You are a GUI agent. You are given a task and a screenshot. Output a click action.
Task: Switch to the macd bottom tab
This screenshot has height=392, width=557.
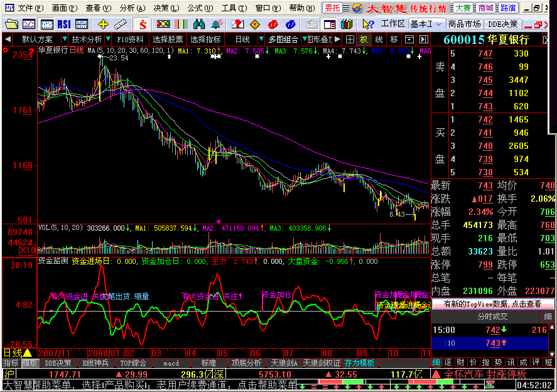[x=171, y=363]
